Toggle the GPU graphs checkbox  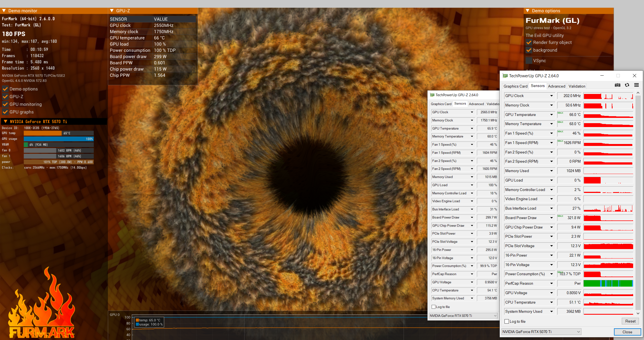(x=5, y=112)
